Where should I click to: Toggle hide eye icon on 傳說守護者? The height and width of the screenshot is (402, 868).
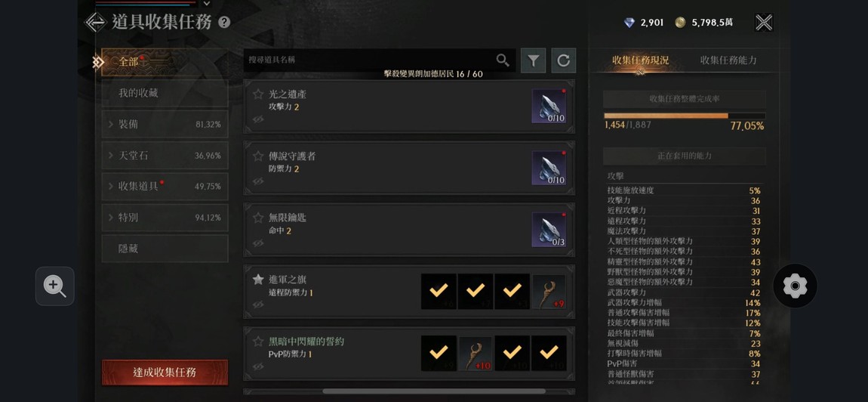coord(258,181)
